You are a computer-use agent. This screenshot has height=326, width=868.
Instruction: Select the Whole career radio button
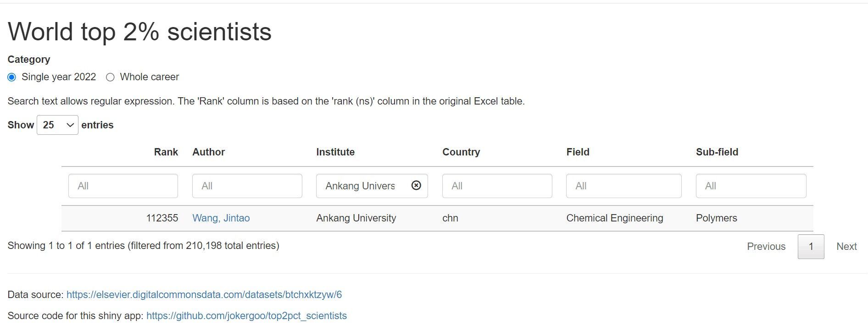pos(110,77)
